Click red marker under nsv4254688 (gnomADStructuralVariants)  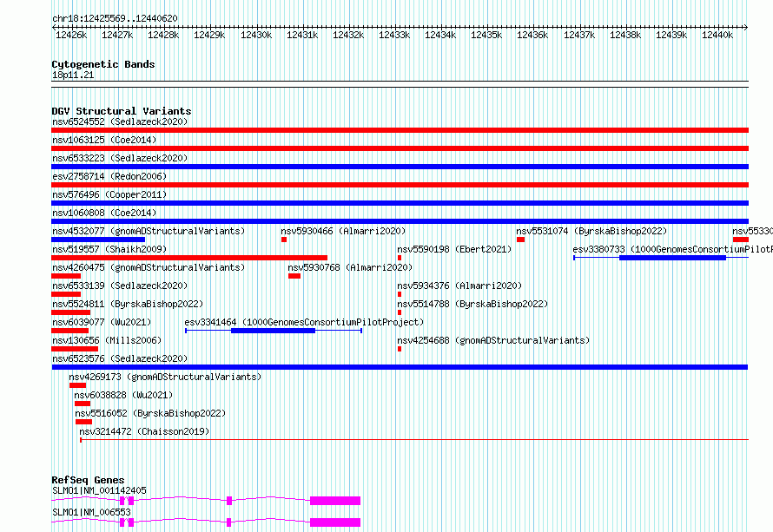400,349
